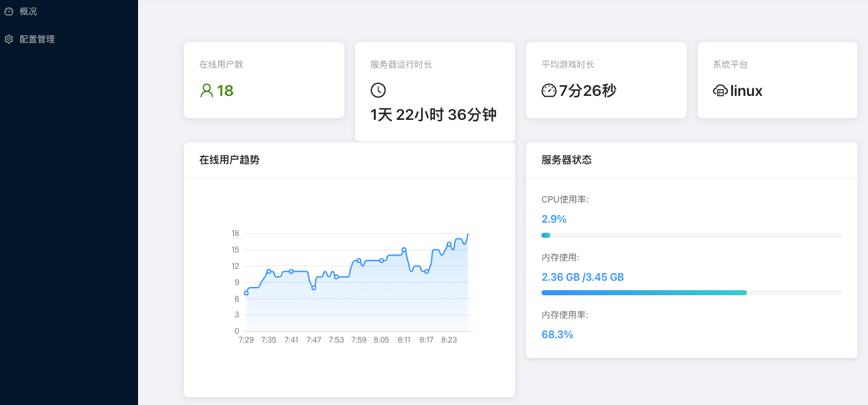Click the 服务器状态 card title

pyautogui.click(x=567, y=160)
